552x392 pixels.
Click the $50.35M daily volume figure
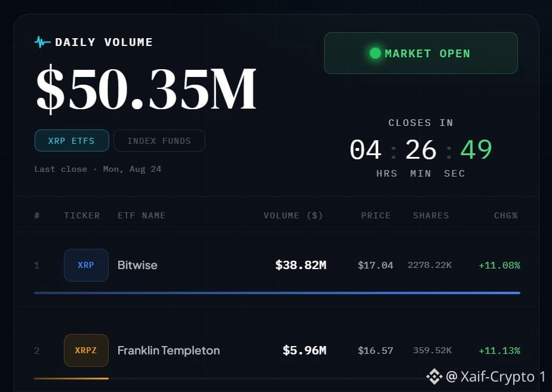coord(146,89)
